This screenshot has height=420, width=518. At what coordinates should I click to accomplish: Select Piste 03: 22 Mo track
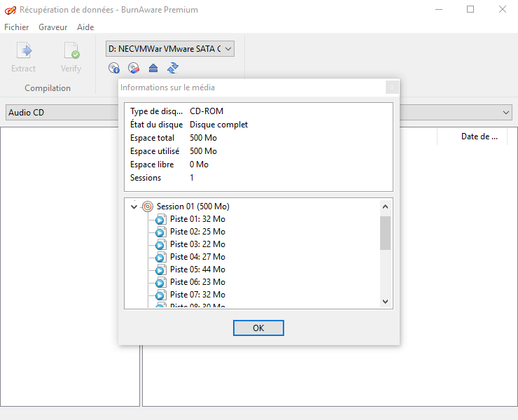197,244
